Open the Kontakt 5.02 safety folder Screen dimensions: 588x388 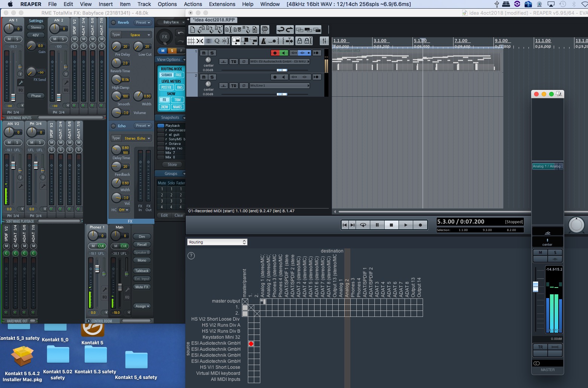58,355
